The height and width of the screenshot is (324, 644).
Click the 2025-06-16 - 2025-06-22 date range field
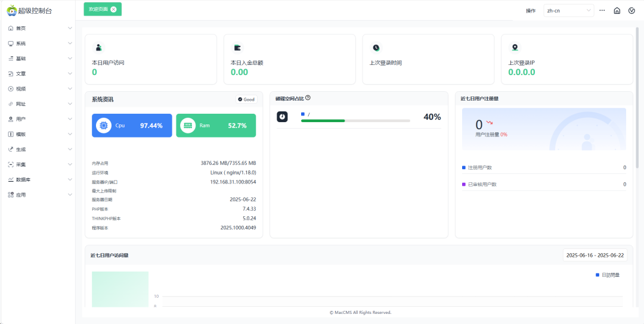pos(595,255)
